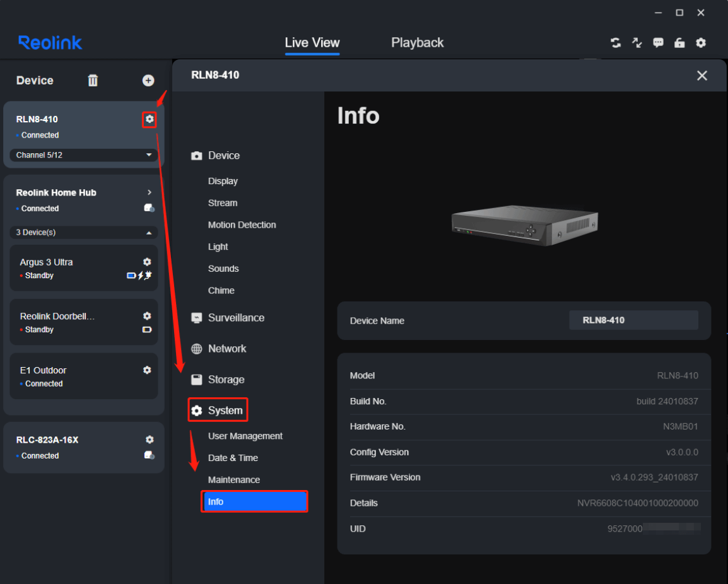
Task: Open Argus 3 Ultra settings gear
Action: [x=147, y=262]
